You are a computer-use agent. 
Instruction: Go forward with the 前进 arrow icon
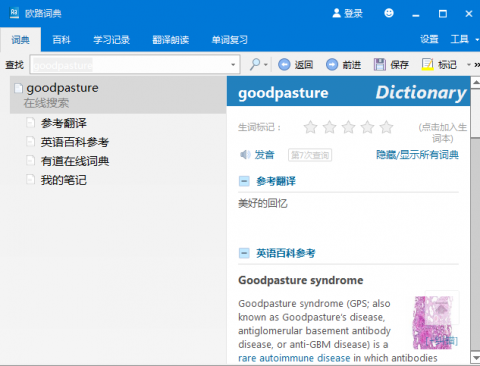coord(332,65)
